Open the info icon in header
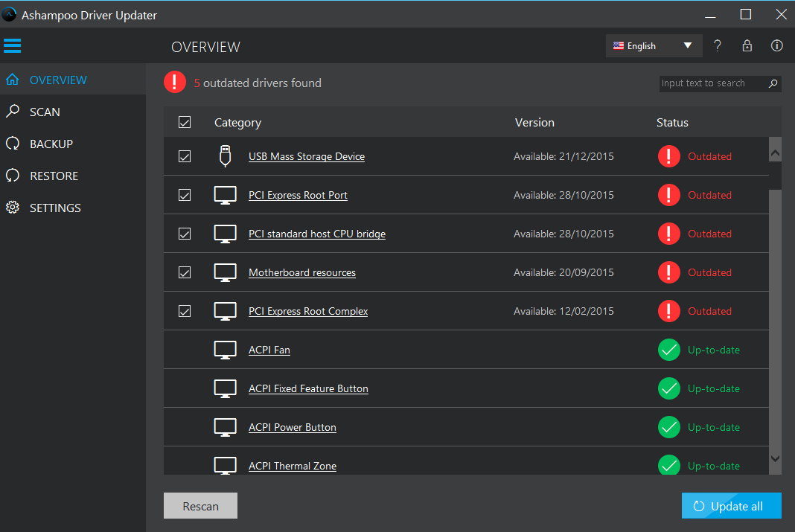 [776, 45]
